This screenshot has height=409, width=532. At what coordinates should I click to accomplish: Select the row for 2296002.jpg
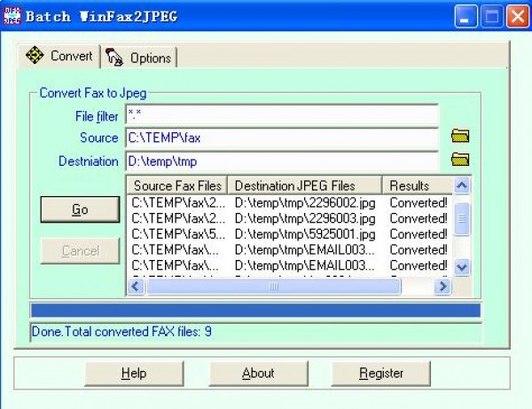pyautogui.click(x=289, y=202)
